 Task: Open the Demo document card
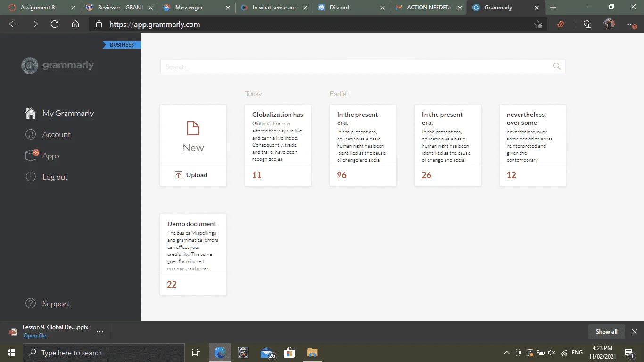click(x=193, y=255)
